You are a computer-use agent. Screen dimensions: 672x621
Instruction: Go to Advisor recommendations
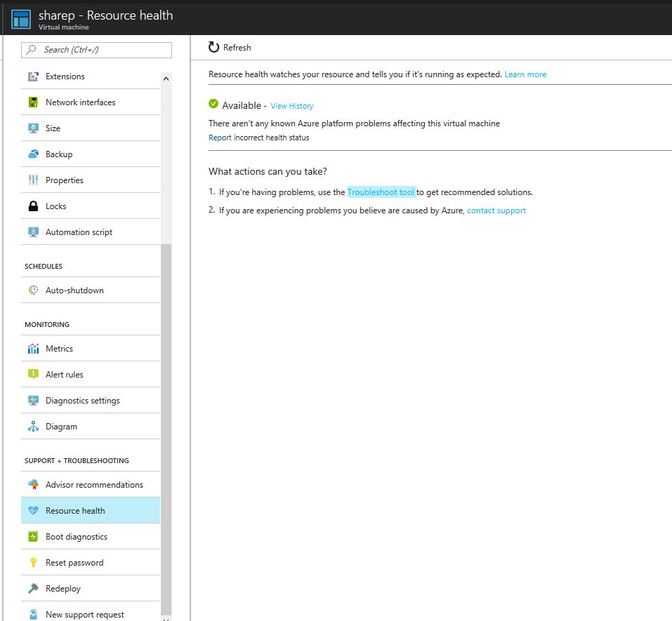tap(94, 485)
